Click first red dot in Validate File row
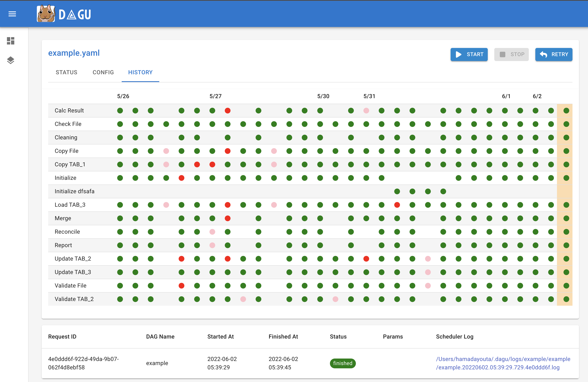Image resolution: width=588 pixels, height=382 pixels. 181,286
